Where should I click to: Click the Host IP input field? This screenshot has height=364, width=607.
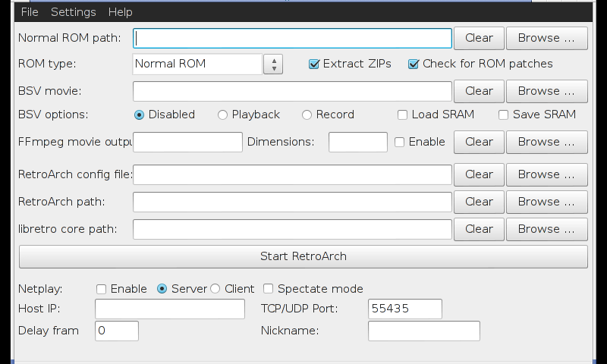[x=170, y=309]
